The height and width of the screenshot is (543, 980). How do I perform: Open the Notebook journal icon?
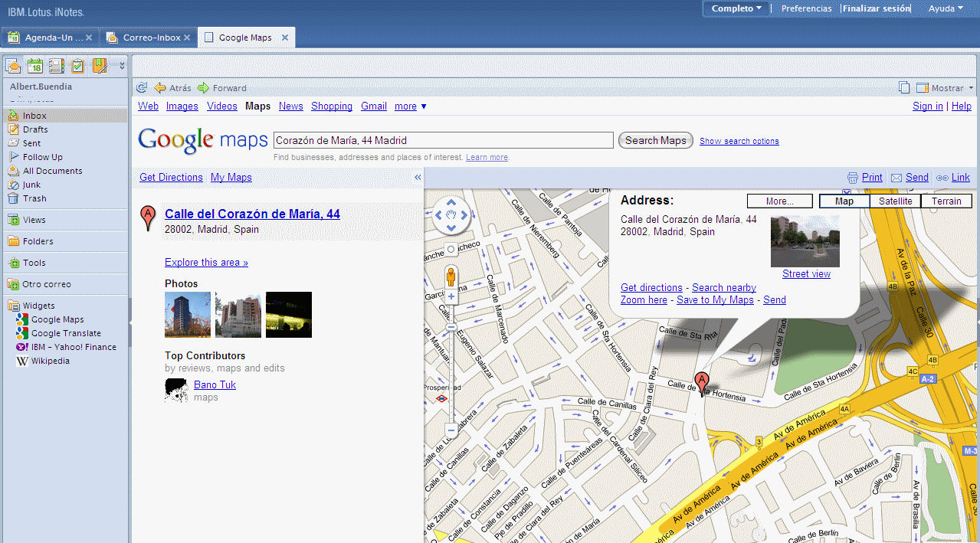(x=100, y=66)
